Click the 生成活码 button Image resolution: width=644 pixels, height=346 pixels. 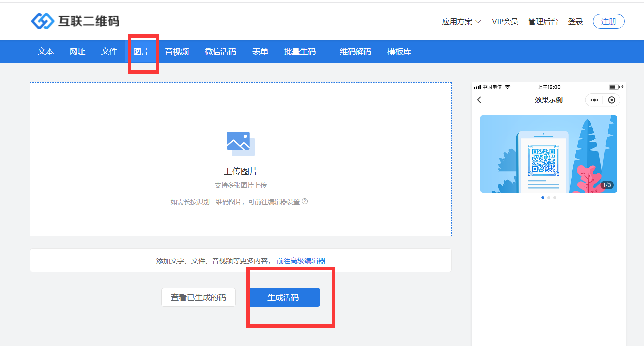pos(283,297)
